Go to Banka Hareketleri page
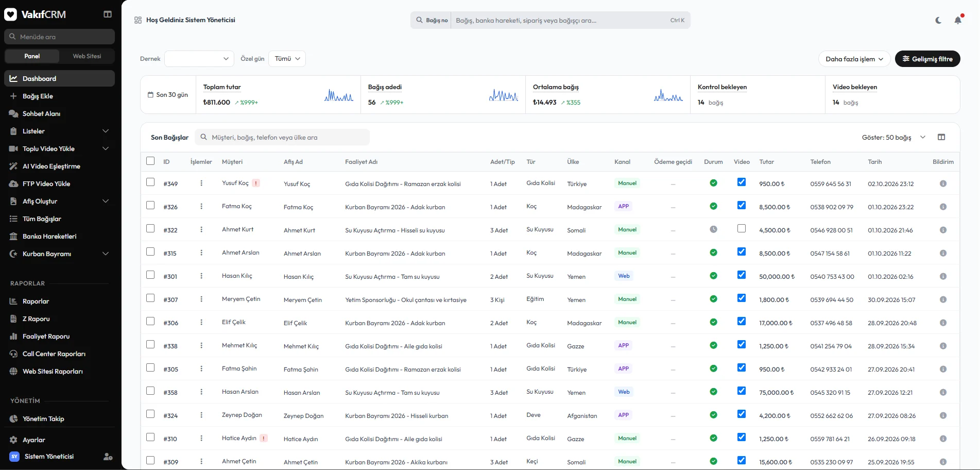980x470 pixels. click(59, 237)
